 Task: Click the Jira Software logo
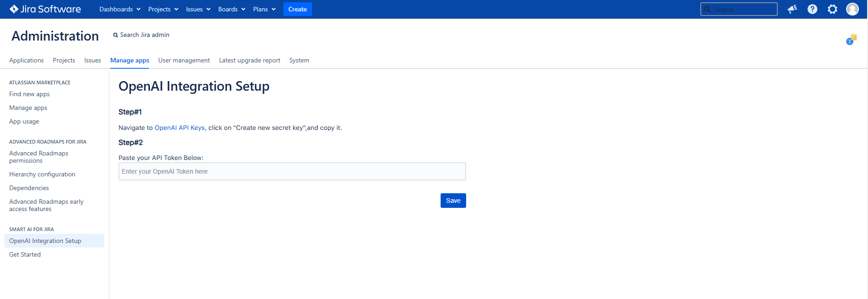(x=45, y=9)
